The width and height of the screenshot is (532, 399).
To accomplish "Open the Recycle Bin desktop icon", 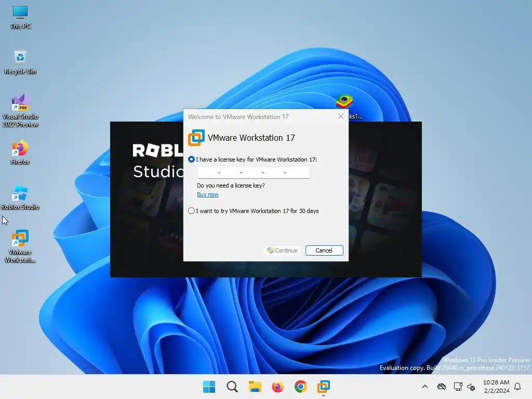I will [x=20, y=62].
